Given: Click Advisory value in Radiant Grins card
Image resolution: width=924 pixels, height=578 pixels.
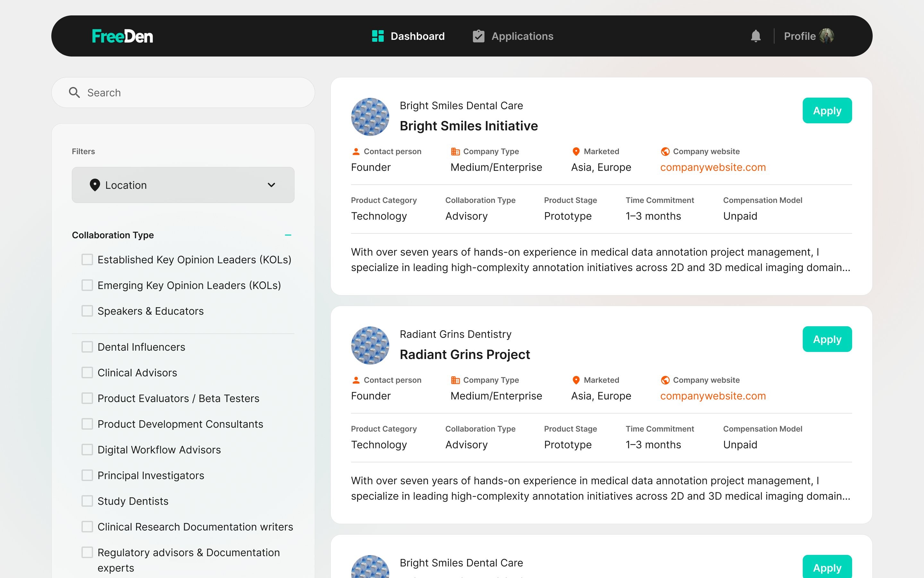Looking at the screenshot, I should 466,445.
